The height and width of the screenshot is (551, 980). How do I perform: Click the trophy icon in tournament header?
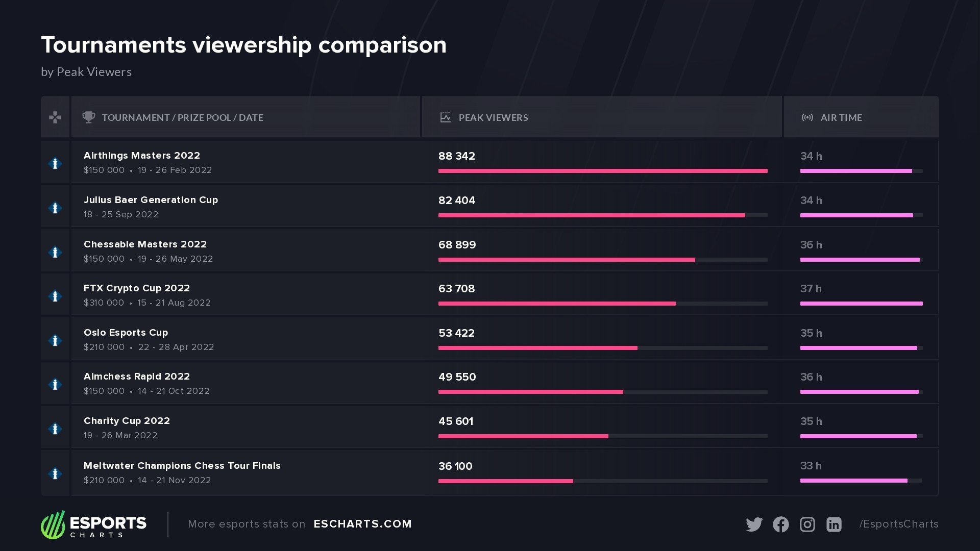click(x=89, y=117)
